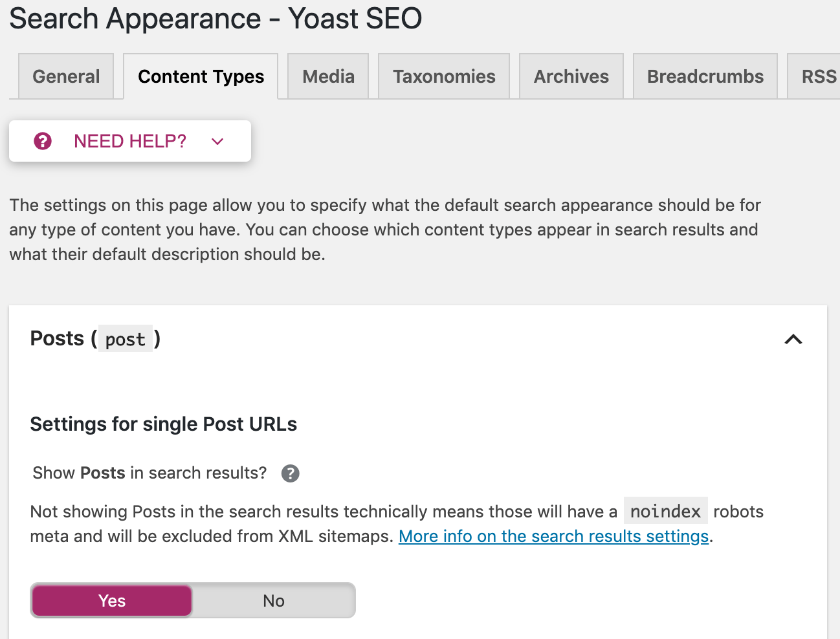Open More info on search results settings link
Viewport: 840px width, 639px height.
(x=553, y=536)
